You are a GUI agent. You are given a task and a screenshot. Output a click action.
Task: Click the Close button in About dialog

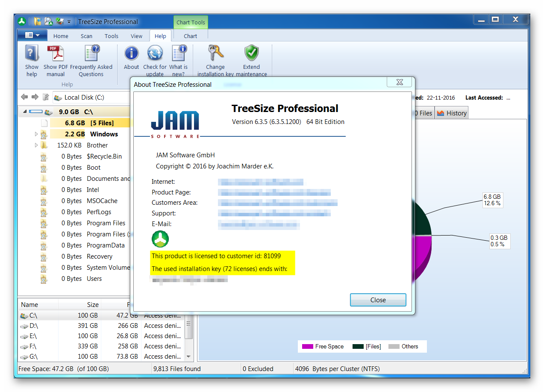tap(378, 300)
